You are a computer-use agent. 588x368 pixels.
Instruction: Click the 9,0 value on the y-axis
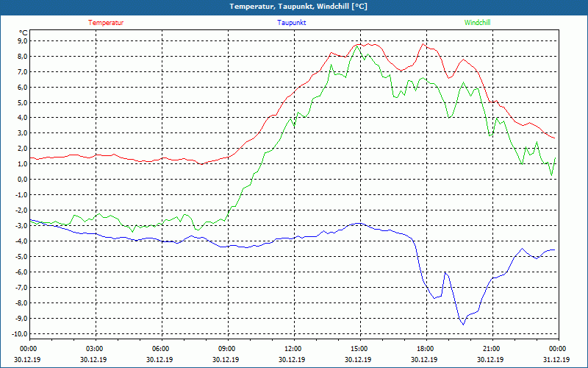(x=23, y=41)
